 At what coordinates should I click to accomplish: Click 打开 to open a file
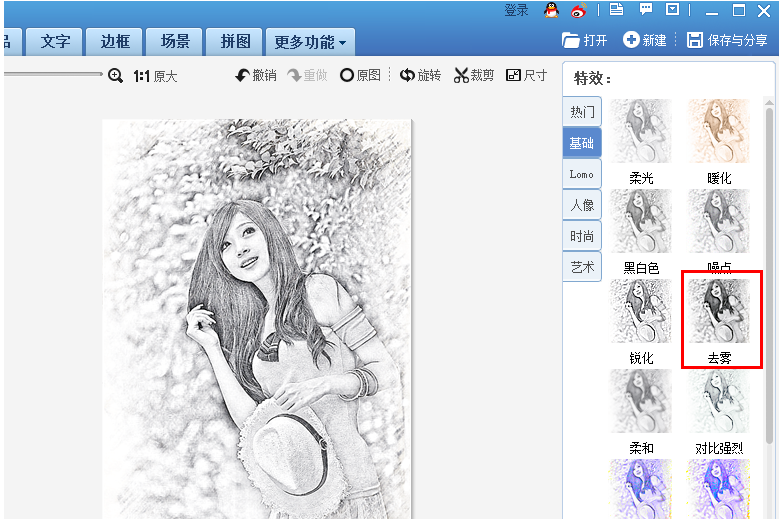pyautogui.click(x=585, y=40)
